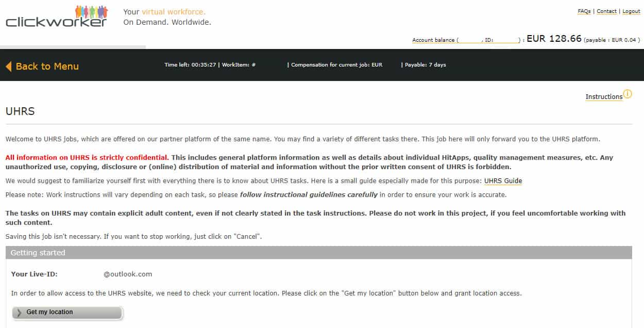Click the Get my location button
The image size is (644, 328).
pos(67,313)
